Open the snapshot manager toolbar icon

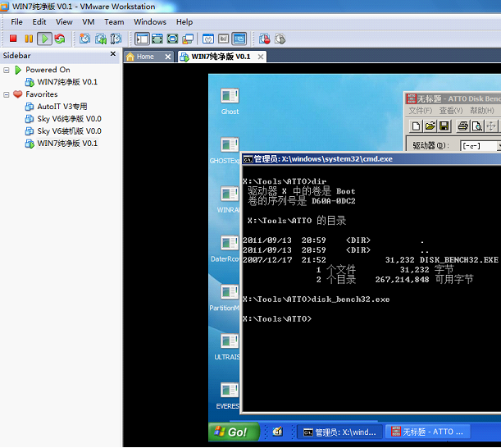pyautogui.click(x=116, y=39)
